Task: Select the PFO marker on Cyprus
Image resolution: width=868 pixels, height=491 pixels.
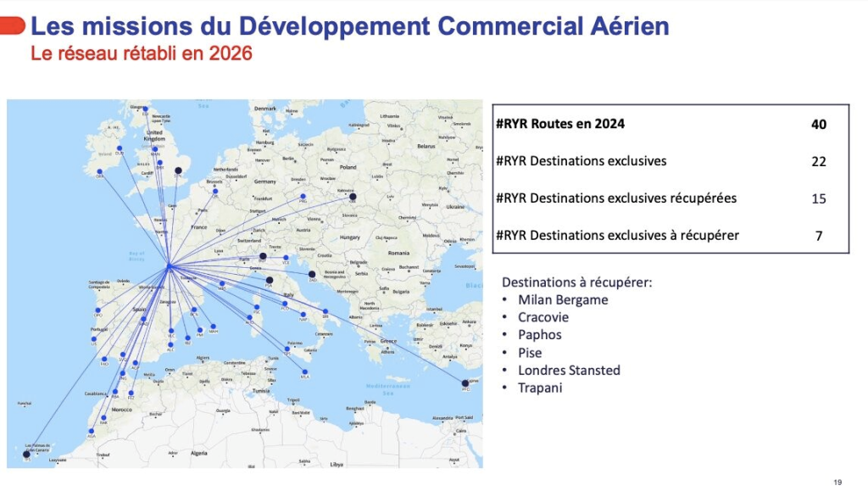Action: [x=465, y=383]
